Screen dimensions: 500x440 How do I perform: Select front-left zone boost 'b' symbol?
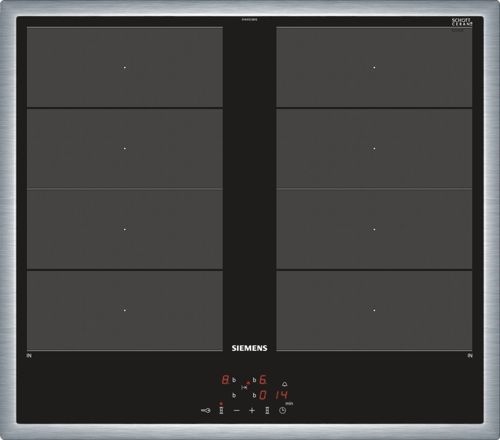(234, 395)
